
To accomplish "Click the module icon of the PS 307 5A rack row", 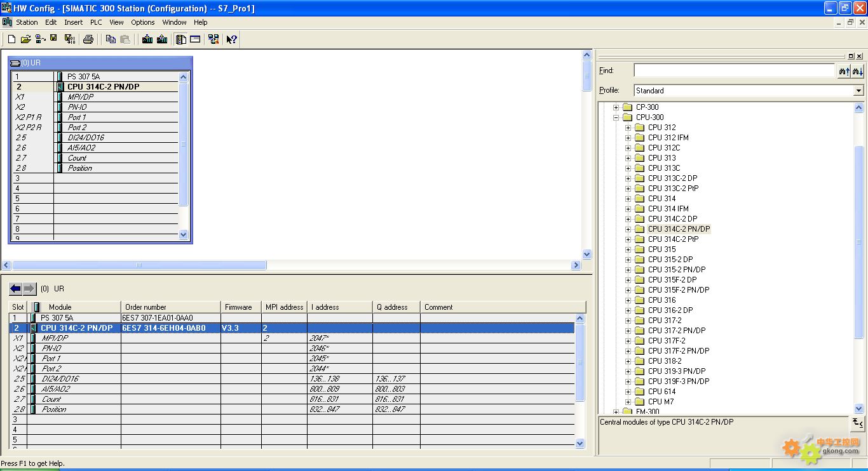I will coord(60,77).
